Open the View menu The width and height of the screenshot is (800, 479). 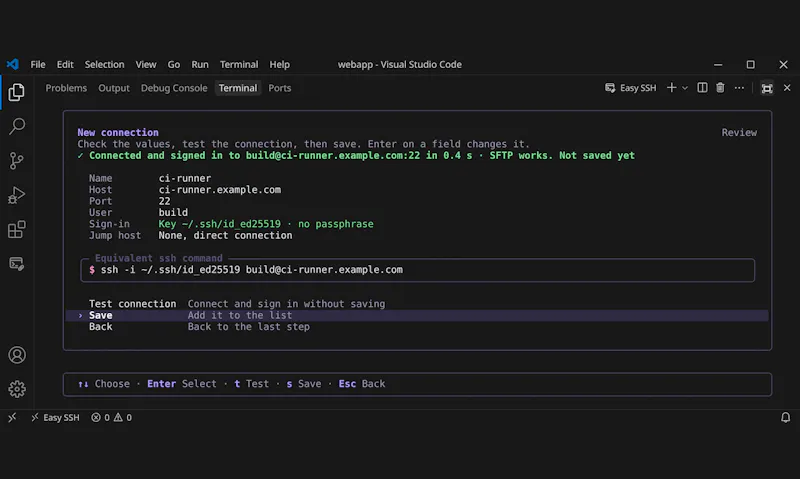[x=145, y=64]
